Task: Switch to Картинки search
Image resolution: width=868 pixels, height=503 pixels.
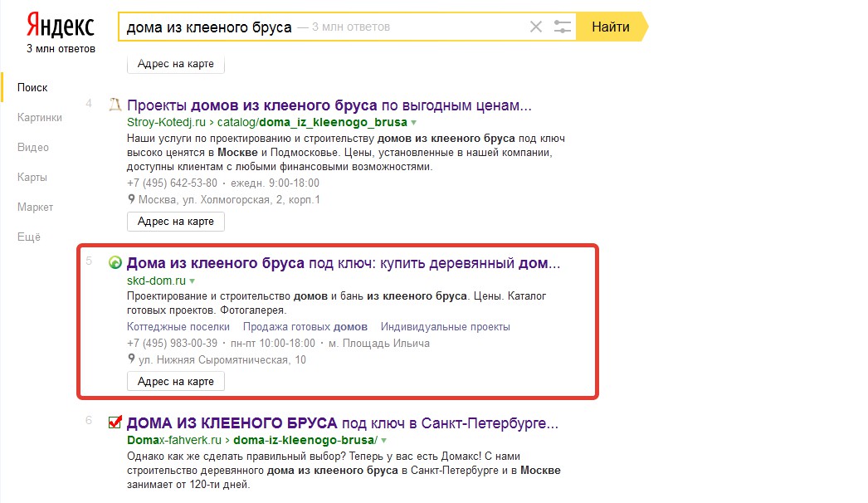Action: click(39, 117)
